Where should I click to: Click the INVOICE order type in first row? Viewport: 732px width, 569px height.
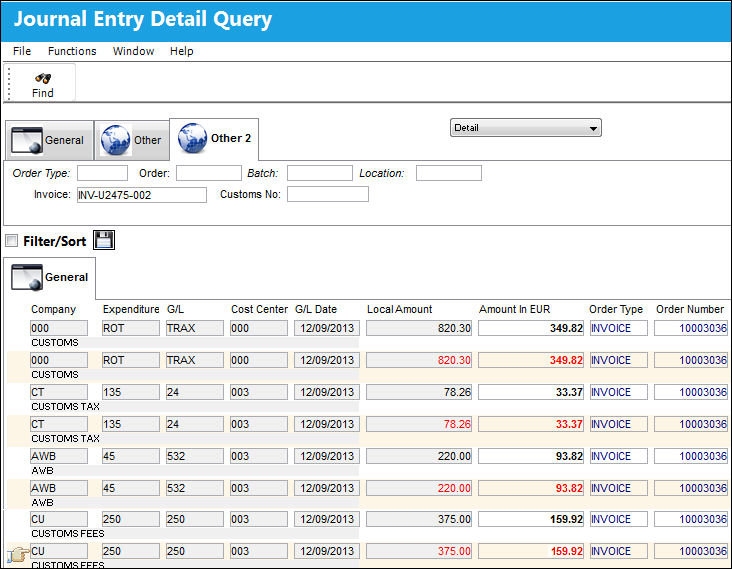coord(619,328)
